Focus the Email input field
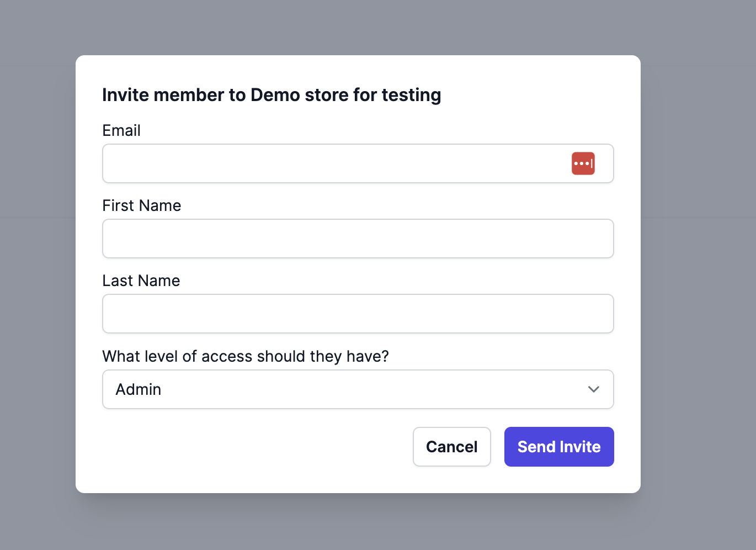This screenshot has height=550, width=756. click(331, 163)
